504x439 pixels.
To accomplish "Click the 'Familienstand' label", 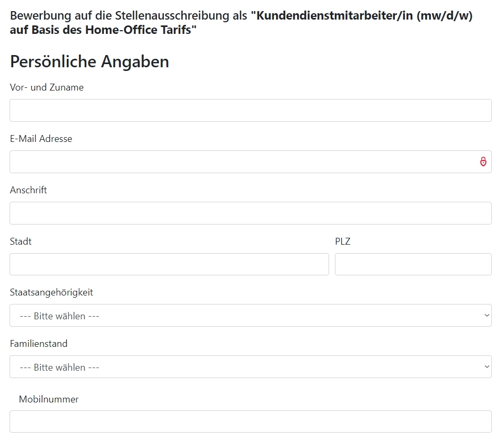I will coord(39,344).
